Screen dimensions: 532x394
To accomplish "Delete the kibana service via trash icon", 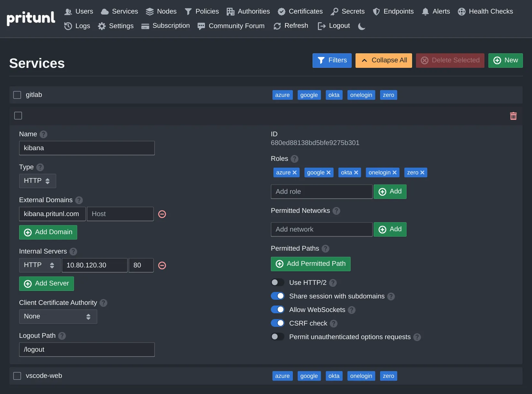I will (x=514, y=116).
